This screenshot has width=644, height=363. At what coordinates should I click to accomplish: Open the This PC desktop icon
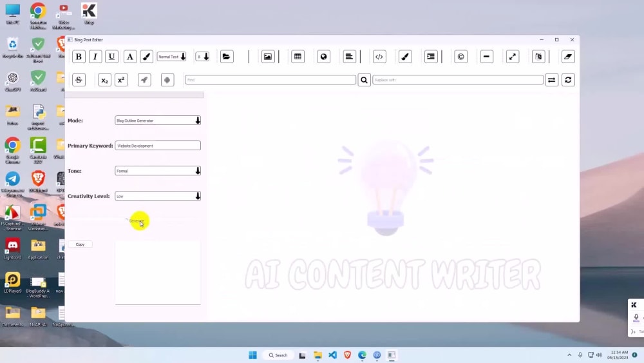(x=13, y=14)
